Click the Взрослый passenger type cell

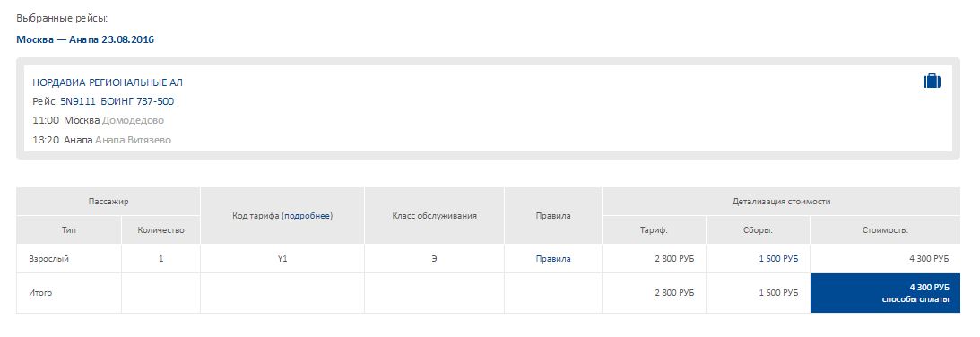[x=69, y=259]
